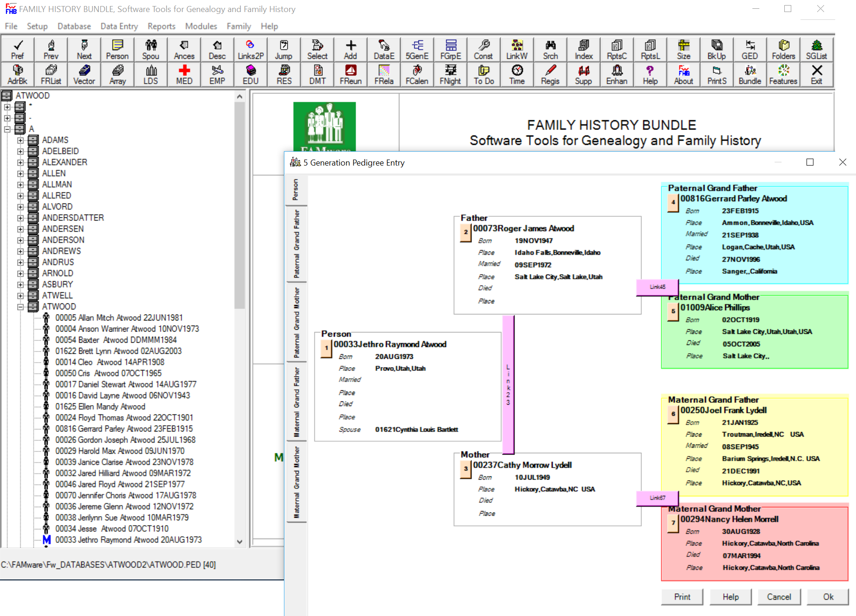Open the AdrBk address book tool
This screenshot has width=856, height=616.
coord(18,74)
